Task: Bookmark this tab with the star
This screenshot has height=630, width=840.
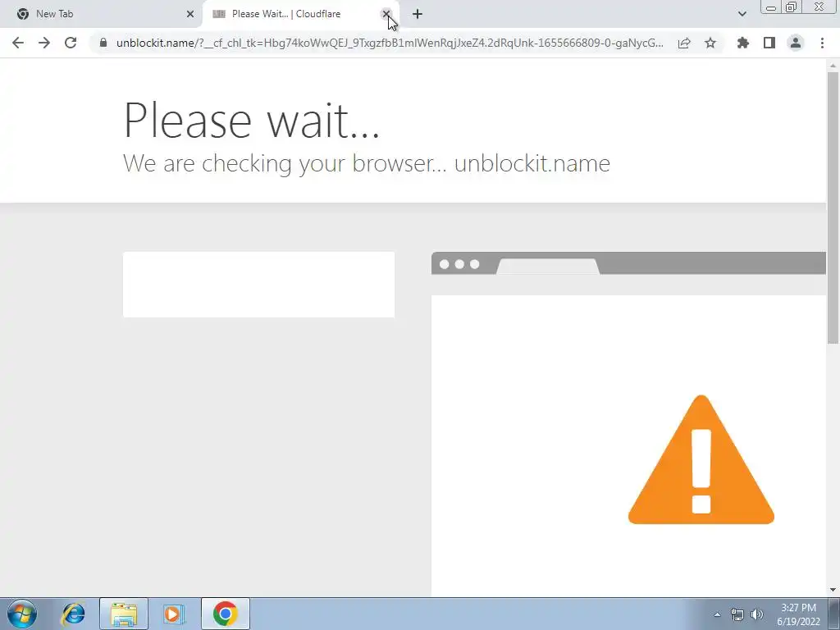Action: point(710,43)
